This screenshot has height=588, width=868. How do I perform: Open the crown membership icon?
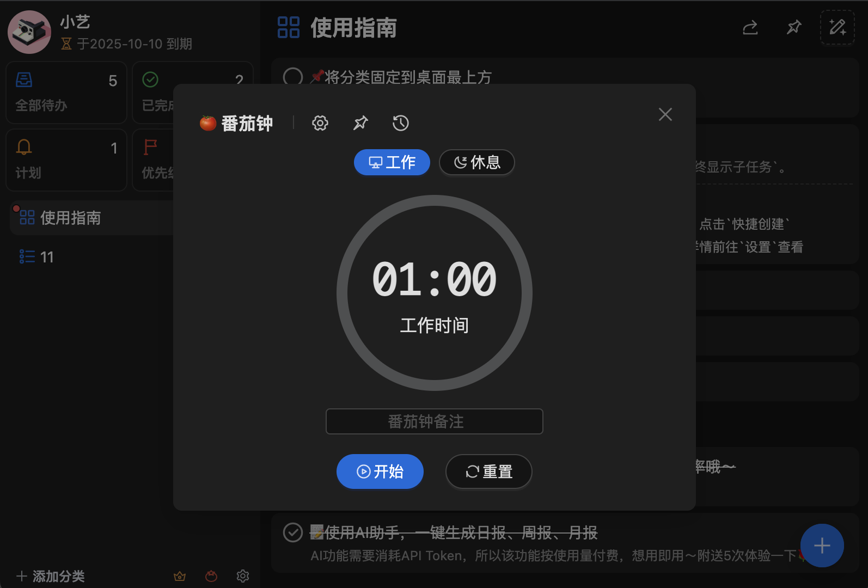180,576
